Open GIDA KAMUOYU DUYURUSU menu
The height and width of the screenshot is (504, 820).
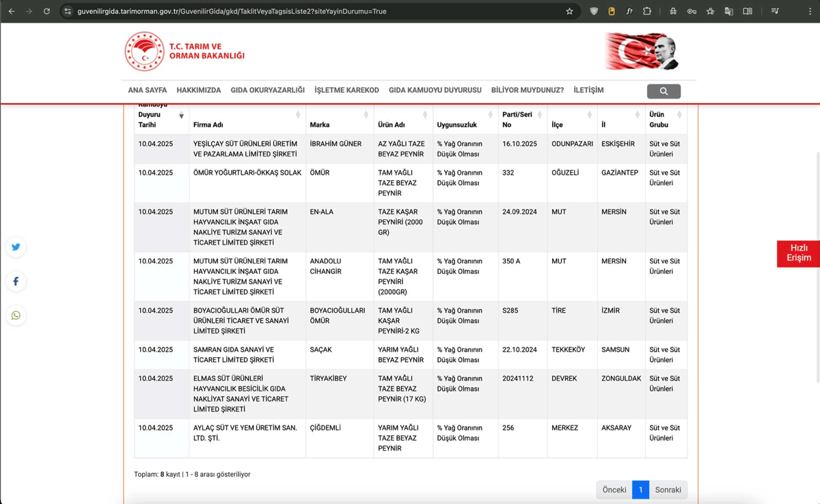tap(435, 90)
